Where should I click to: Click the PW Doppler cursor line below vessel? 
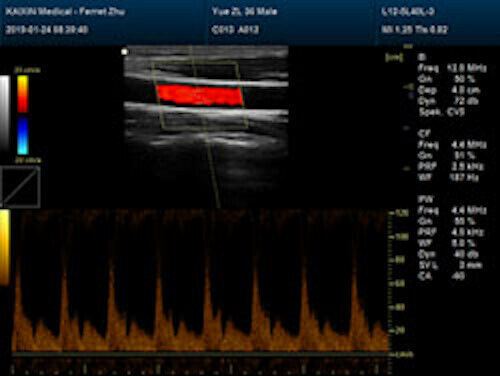tap(213, 170)
